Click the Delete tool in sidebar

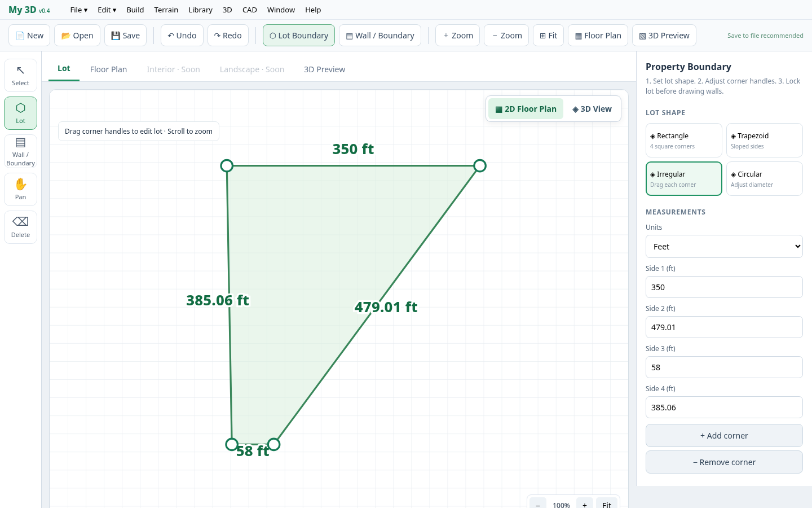[x=20, y=227]
